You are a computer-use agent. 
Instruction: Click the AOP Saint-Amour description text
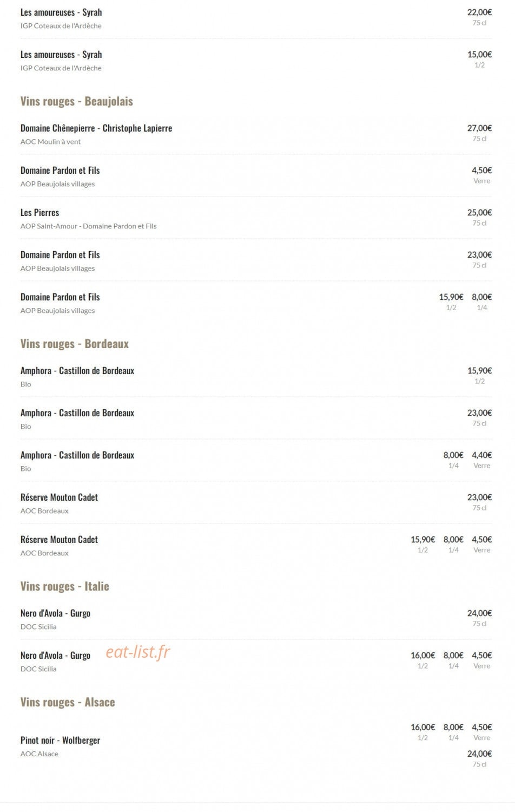coord(88,226)
